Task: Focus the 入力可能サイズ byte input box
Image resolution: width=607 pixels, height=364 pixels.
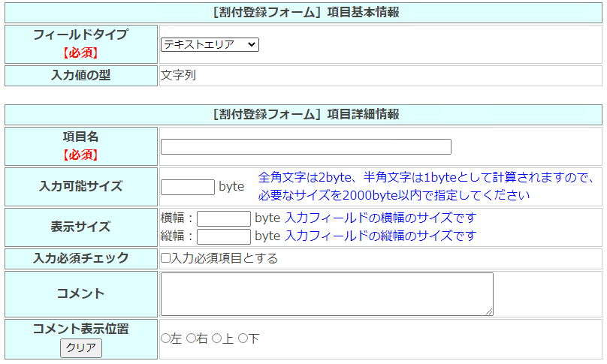Action: pyautogui.click(x=188, y=187)
